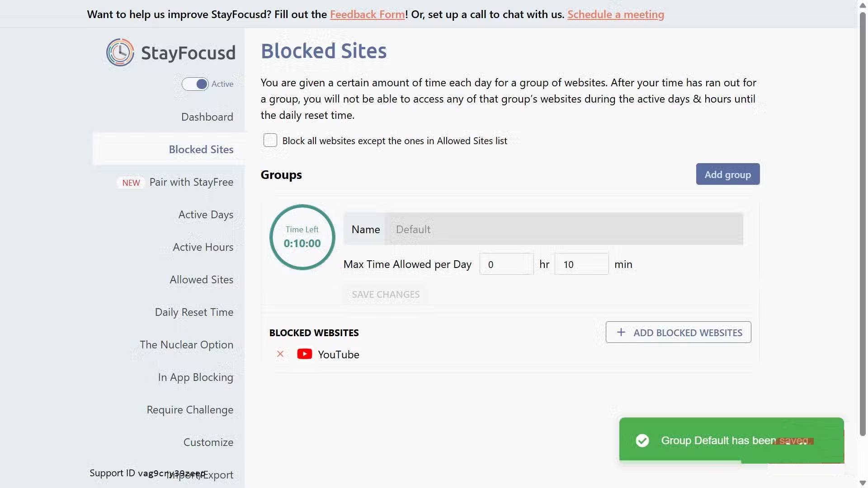Click the Time Left circular timer
This screenshot has width=868, height=488.
tap(302, 237)
